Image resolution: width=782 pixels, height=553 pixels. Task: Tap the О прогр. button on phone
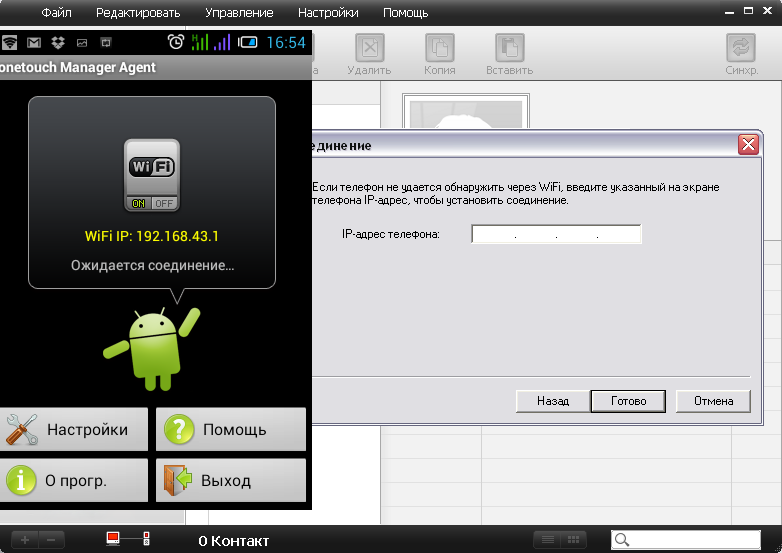(x=74, y=480)
